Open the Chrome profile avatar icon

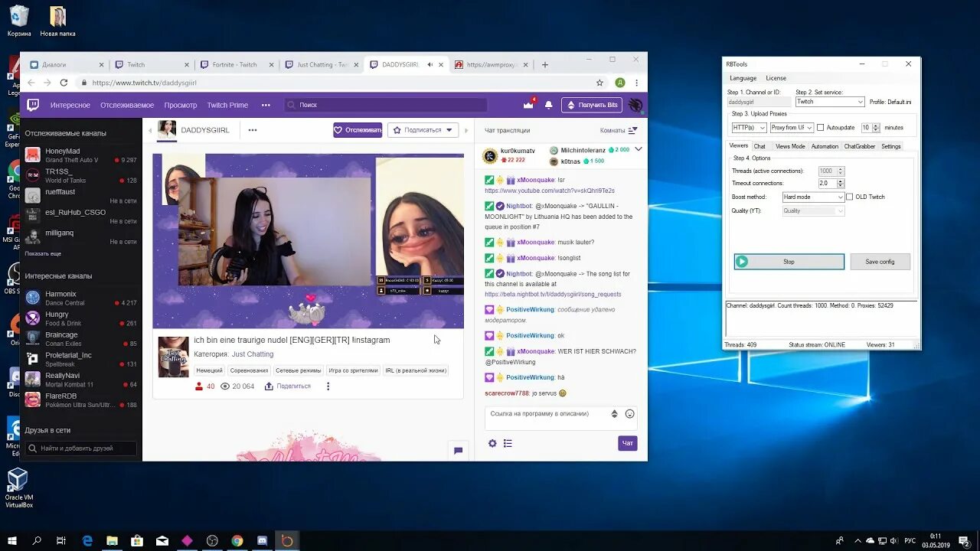pos(619,83)
